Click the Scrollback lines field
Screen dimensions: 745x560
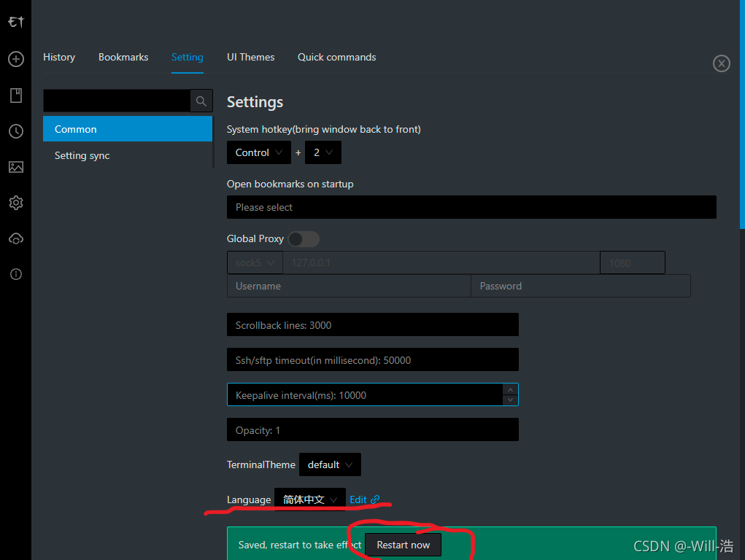(372, 325)
